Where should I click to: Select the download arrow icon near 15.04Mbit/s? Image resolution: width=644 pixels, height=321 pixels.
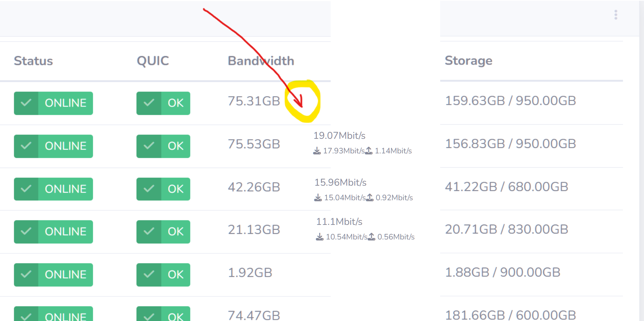(x=318, y=197)
